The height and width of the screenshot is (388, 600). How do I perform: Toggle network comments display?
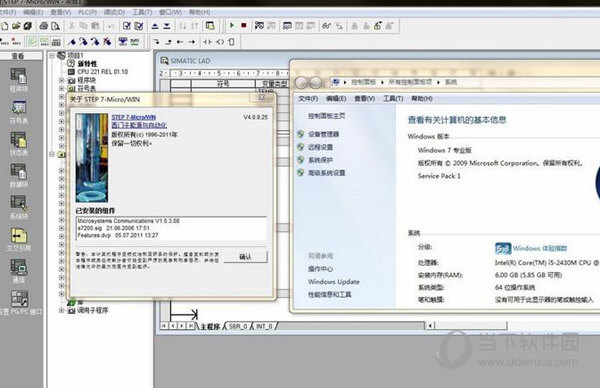click(44, 42)
